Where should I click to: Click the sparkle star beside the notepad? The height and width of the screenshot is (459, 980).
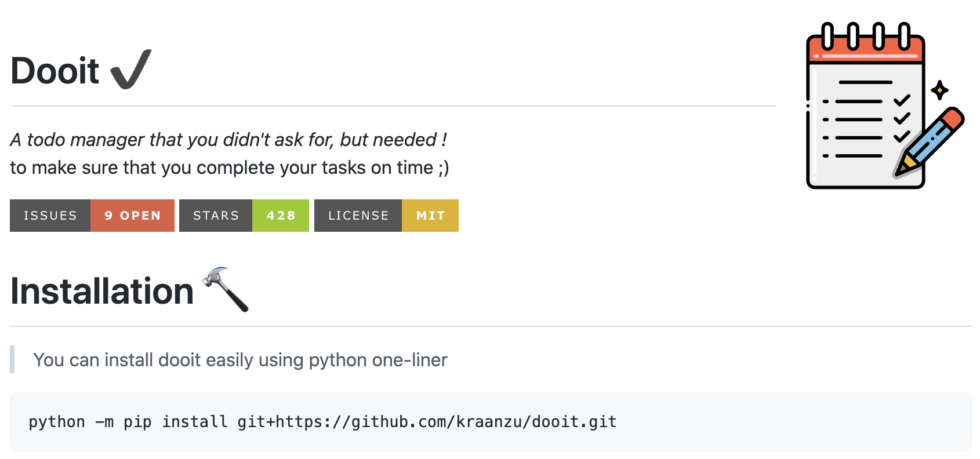click(939, 90)
